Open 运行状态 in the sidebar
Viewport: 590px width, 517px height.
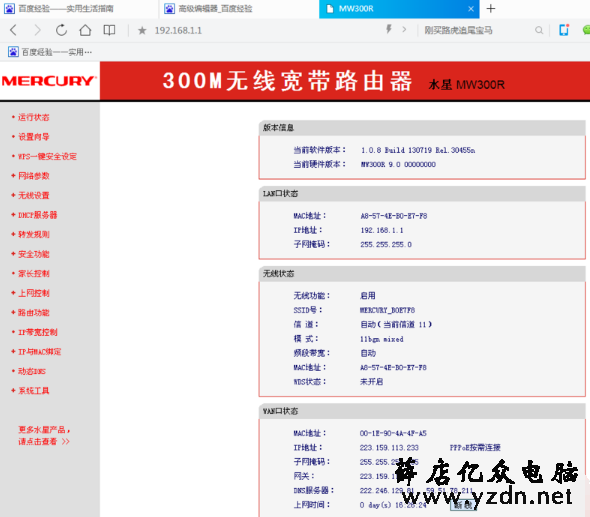33,117
